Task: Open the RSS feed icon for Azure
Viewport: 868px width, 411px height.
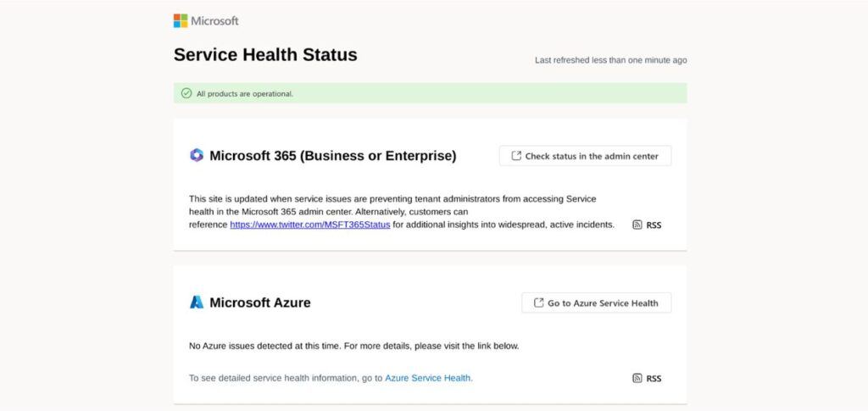Action: click(x=637, y=378)
